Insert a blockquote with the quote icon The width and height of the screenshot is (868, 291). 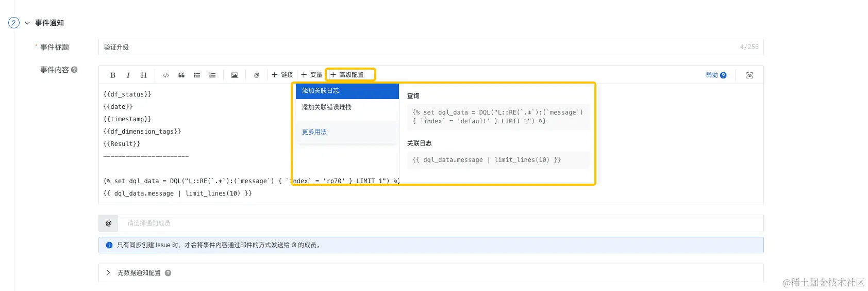(181, 75)
